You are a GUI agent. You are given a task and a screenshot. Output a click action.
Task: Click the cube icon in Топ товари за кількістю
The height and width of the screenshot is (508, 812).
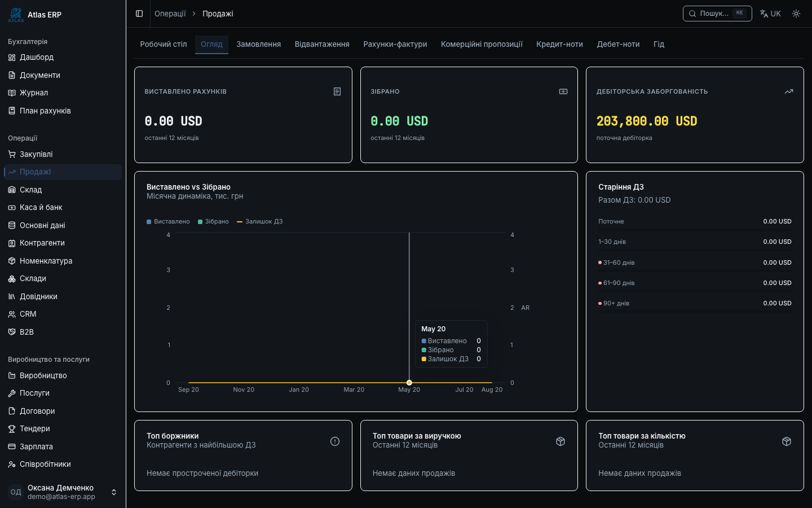pos(787,441)
